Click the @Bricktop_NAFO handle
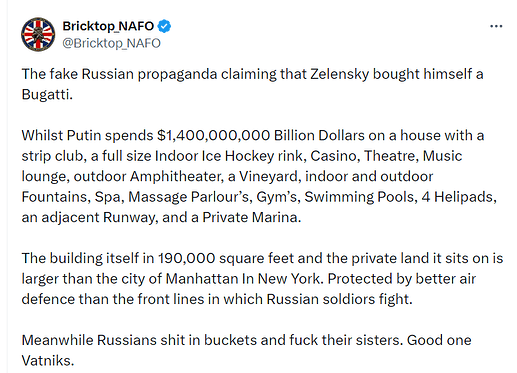 (x=111, y=43)
